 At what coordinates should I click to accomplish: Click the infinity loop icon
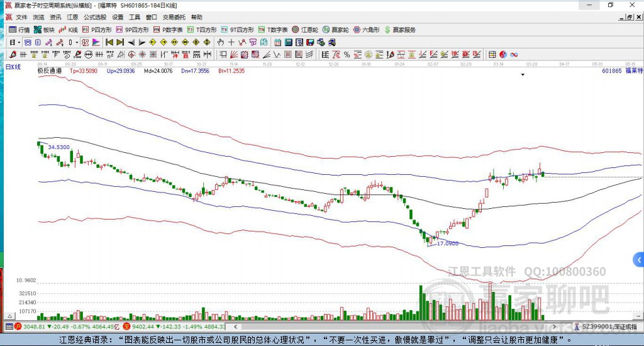pyautogui.click(x=514, y=55)
